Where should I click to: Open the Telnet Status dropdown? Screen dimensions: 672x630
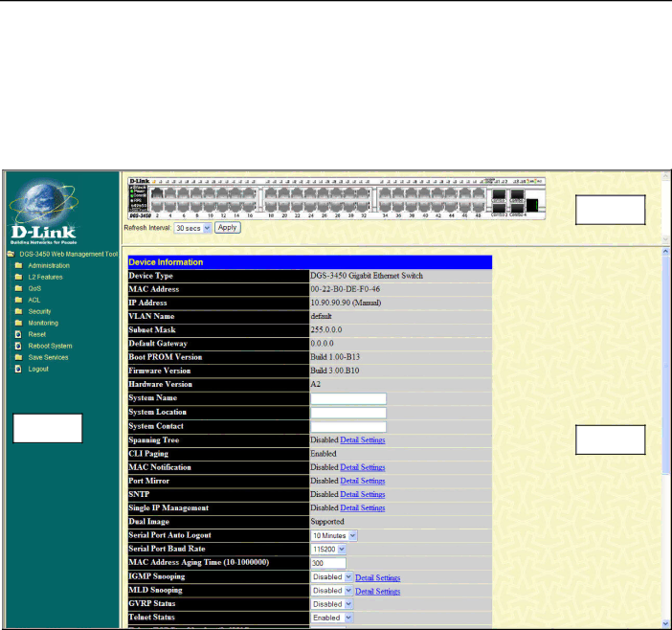332,618
